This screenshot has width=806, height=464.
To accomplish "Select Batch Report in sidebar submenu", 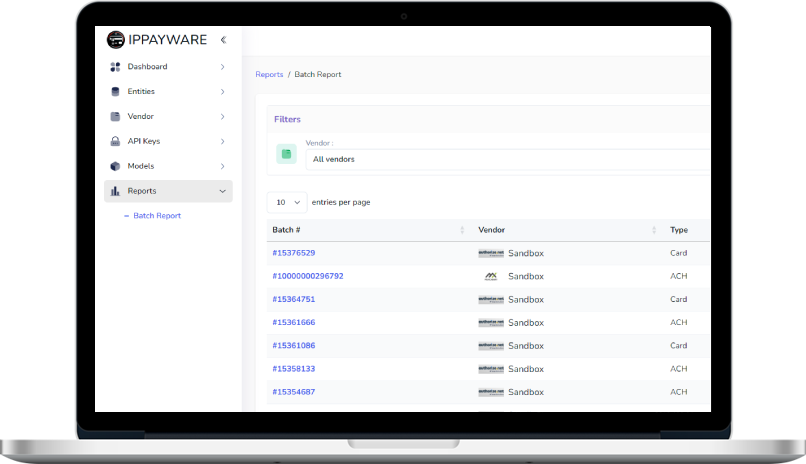I will (x=157, y=216).
